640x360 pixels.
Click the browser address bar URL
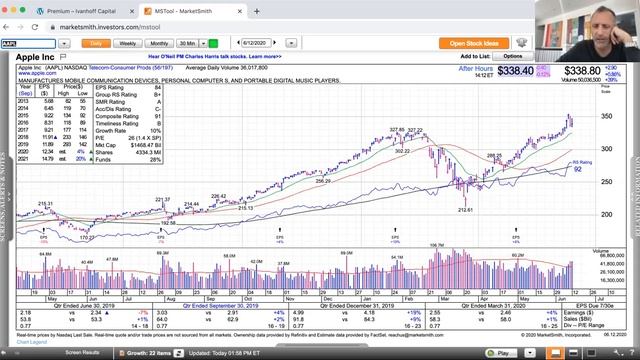(110, 27)
